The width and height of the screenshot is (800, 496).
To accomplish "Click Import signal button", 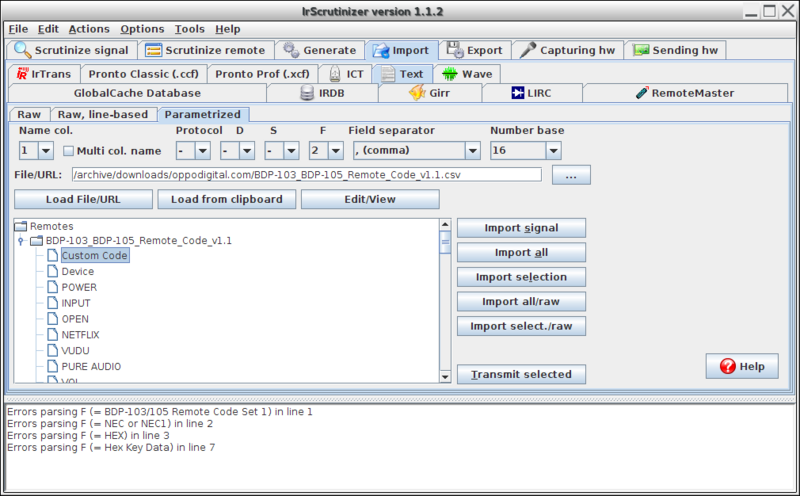I will pos(521,228).
